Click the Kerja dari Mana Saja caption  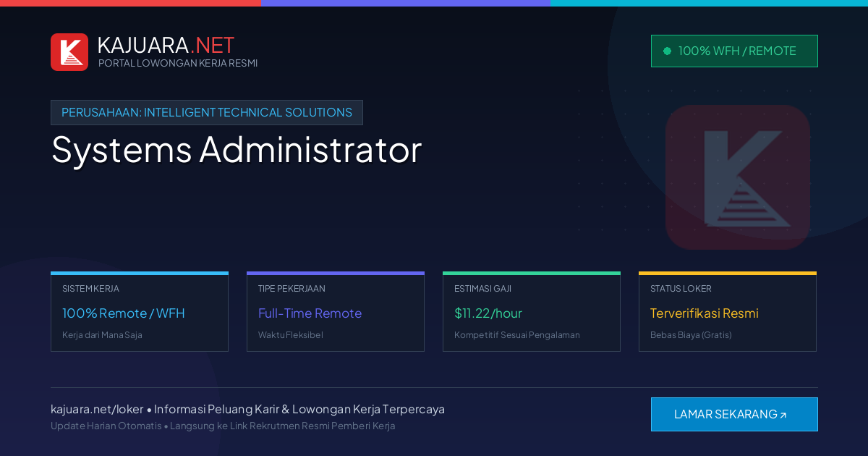click(102, 335)
